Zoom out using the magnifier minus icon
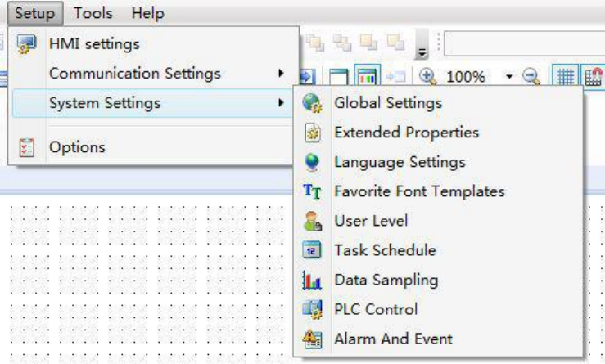This screenshot has height=364, width=605. (x=531, y=76)
